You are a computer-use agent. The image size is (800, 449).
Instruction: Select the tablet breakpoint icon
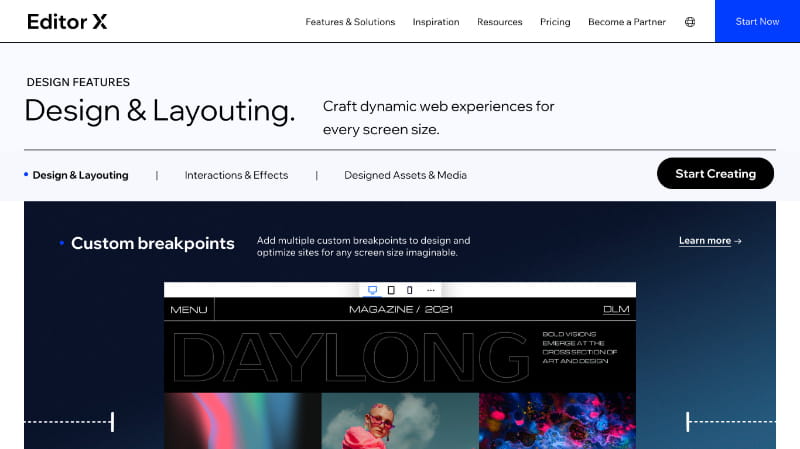click(391, 290)
